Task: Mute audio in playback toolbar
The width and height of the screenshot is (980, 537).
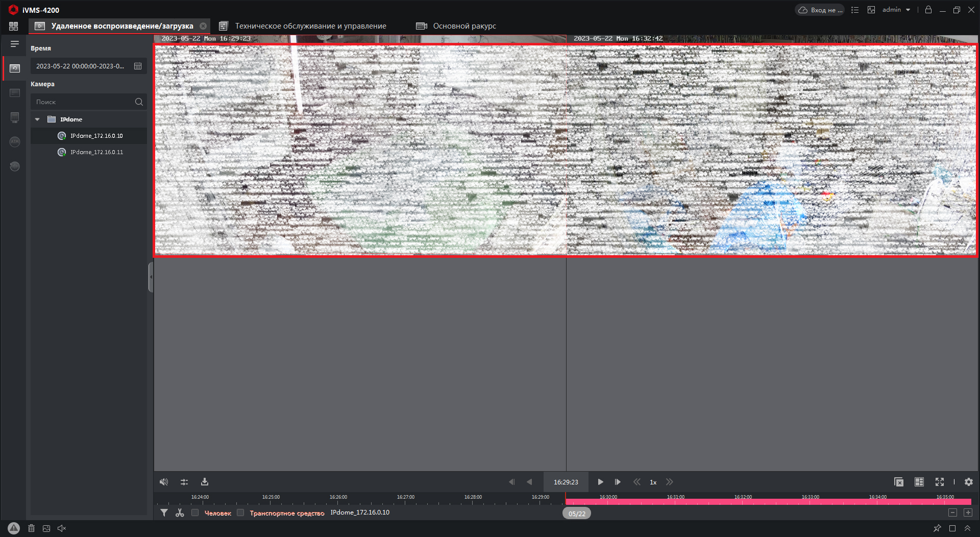Action: (164, 482)
